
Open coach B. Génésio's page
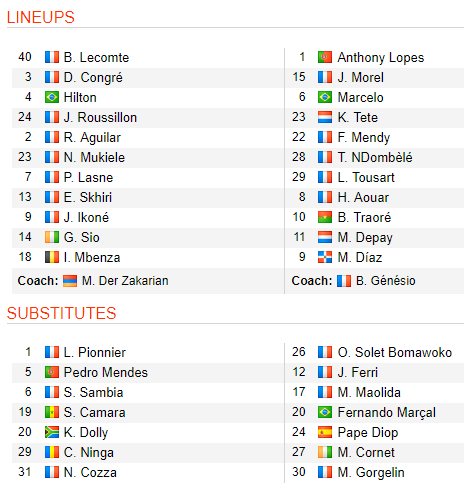point(386,281)
